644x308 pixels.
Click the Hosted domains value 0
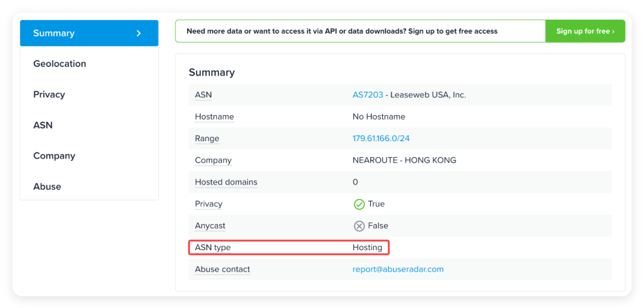click(355, 182)
